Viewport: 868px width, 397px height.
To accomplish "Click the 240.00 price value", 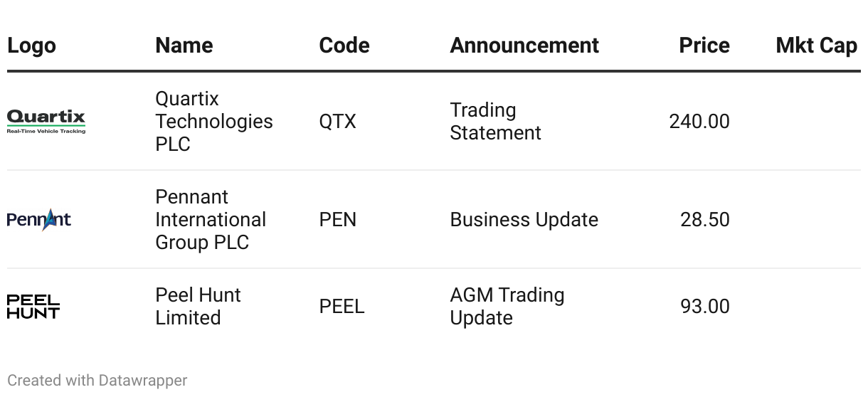I will [699, 122].
